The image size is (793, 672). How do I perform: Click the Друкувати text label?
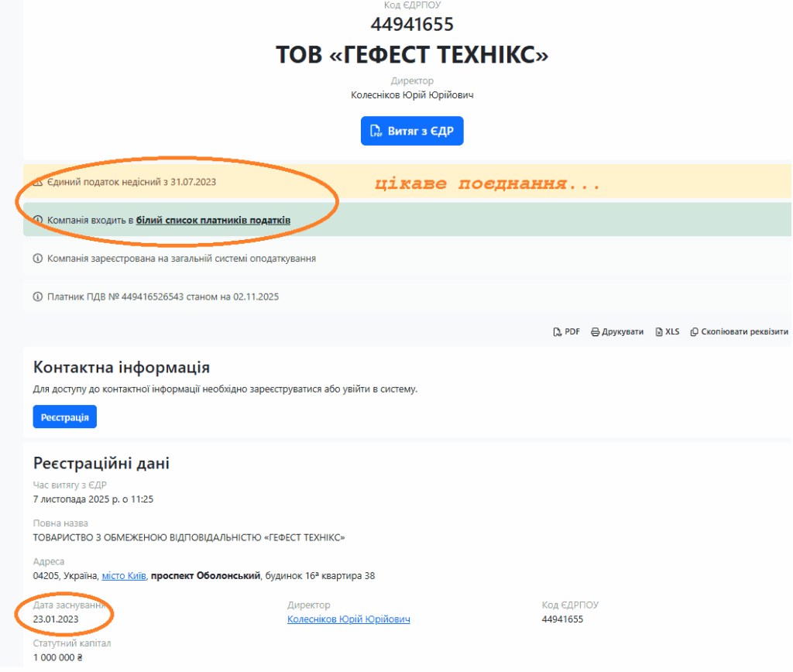coord(623,332)
